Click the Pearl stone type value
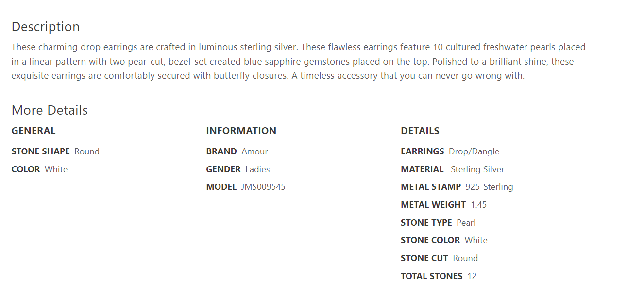 tap(466, 223)
